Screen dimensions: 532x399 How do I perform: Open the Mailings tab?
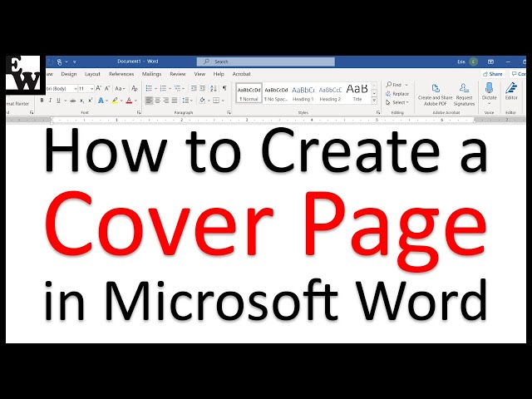click(x=151, y=74)
